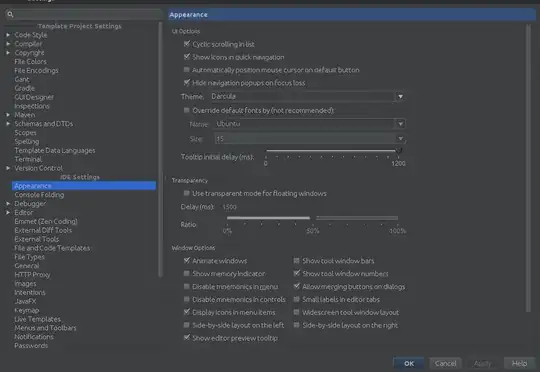Screen dimensions: 540x372
Task: Expand the Editor tree node
Action: (x=8, y=213)
